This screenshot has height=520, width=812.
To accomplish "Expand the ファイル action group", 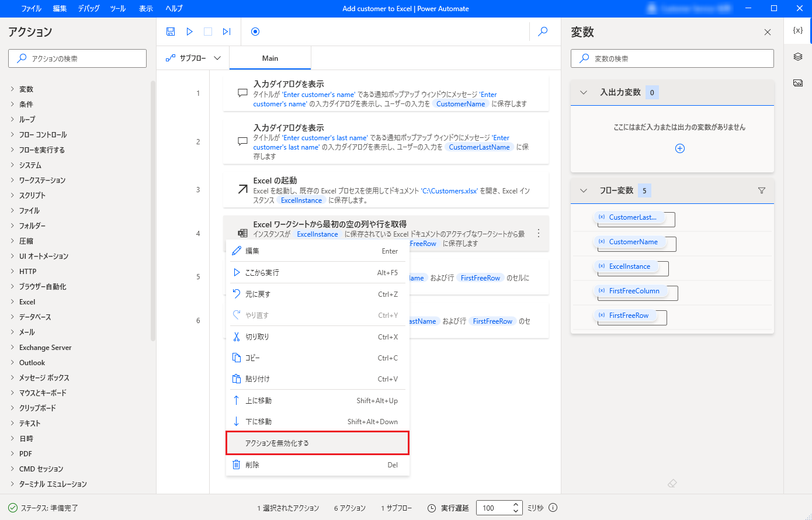I will tap(12, 210).
